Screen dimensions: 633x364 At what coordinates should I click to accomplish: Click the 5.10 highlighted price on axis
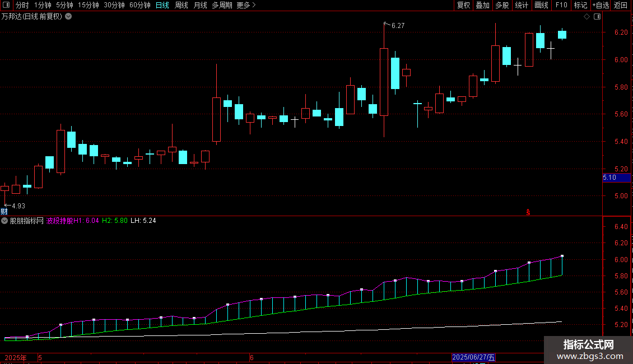coord(616,178)
